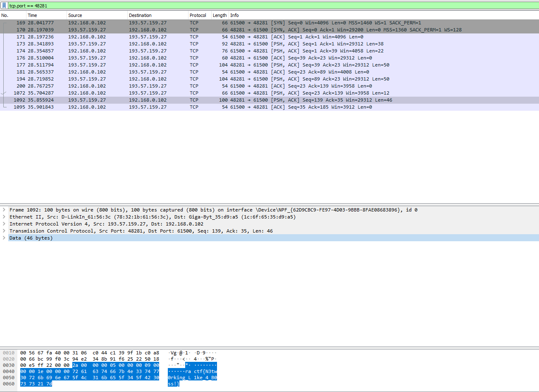Image resolution: width=539 pixels, height=392 pixels.
Task: Click the Ethernet II D-LinkIn source line
Action: click(x=153, y=217)
